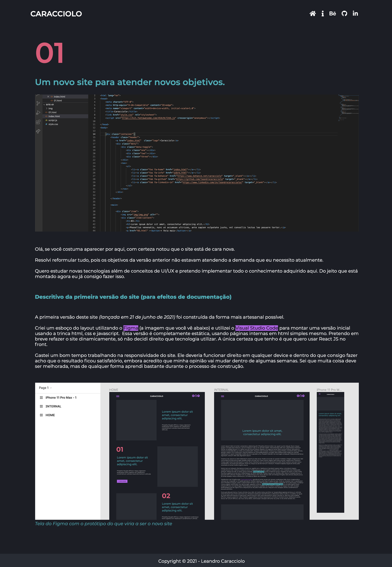
Task: Open the LinkedIn icon in the header
Action: (x=355, y=14)
